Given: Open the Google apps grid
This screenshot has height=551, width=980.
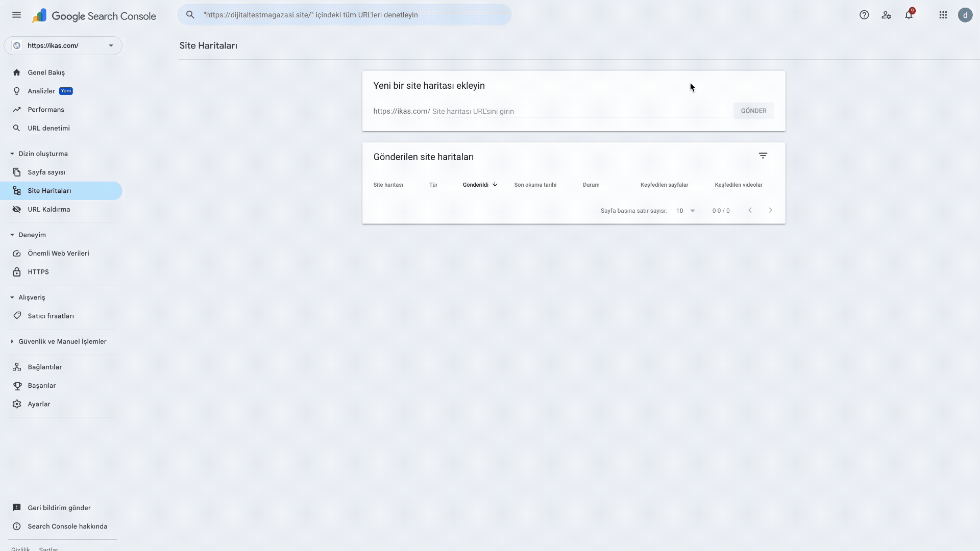Looking at the screenshot, I should click(943, 15).
